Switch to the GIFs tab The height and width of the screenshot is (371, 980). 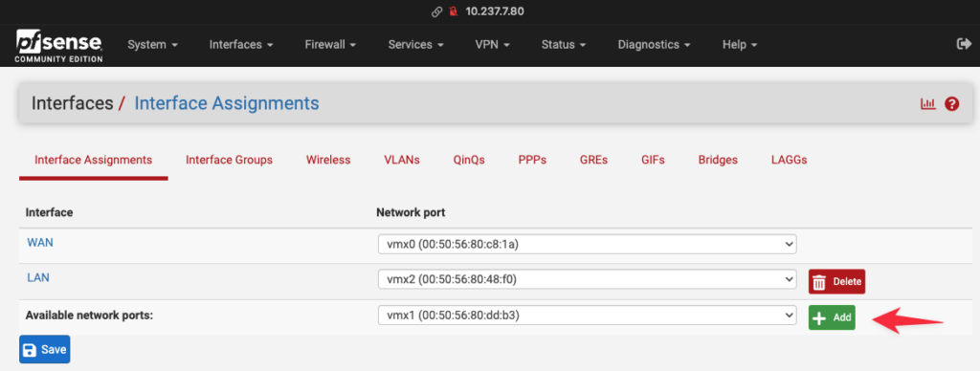pos(653,160)
